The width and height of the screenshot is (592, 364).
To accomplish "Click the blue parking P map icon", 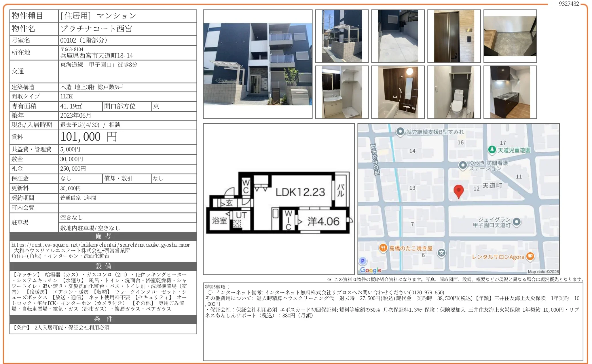I will click(x=363, y=261).
